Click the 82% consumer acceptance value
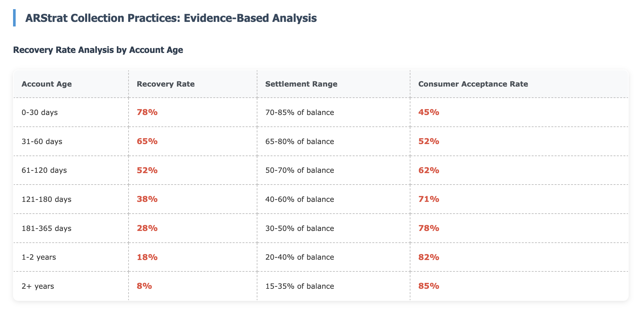The image size is (644, 309). (429, 257)
